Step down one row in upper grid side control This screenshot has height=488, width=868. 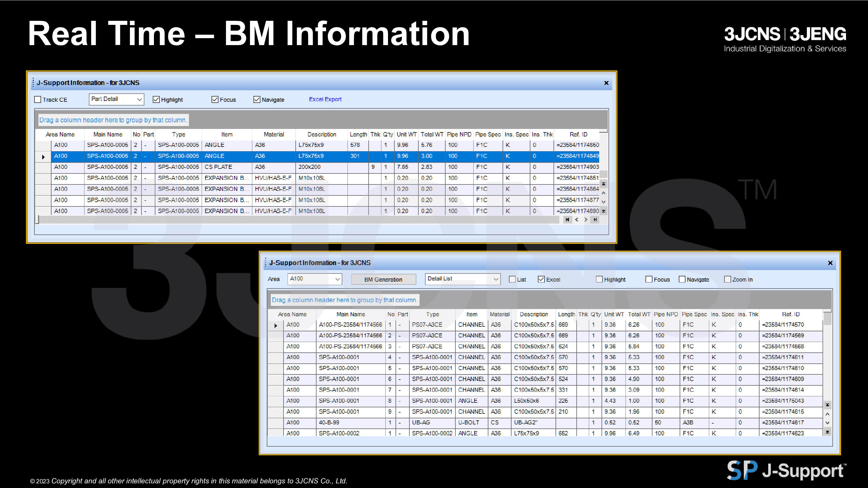click(604, 202)
